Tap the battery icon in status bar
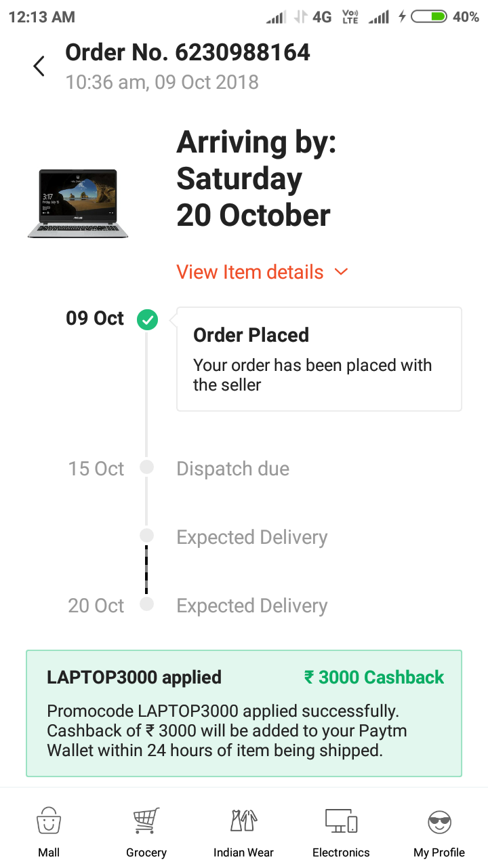Viewport: 488px width, 868px height. click(x=429, y=17)
